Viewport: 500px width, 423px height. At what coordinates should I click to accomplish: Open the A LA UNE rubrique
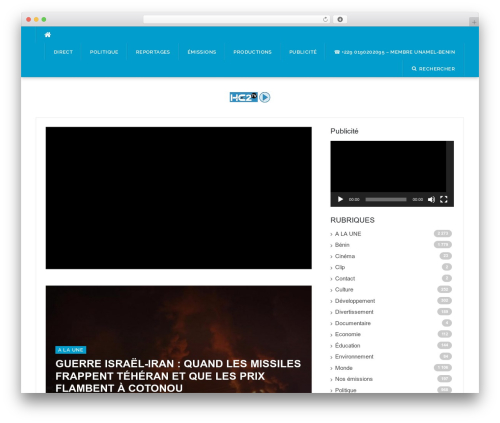click(x=348, y=234)
